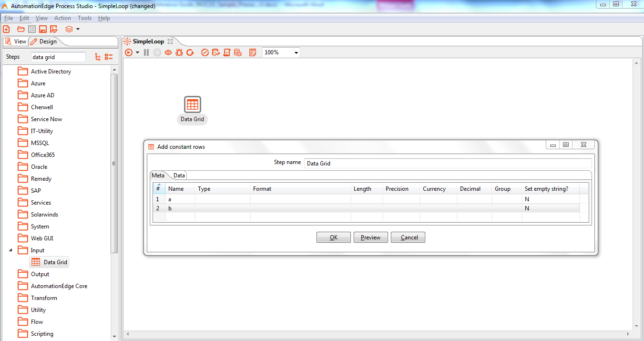Image resolution: width=644 pixels, height=341 pixels.
Task: Select the SimpleLoop editor tab
Action: [x=148, y=41]
